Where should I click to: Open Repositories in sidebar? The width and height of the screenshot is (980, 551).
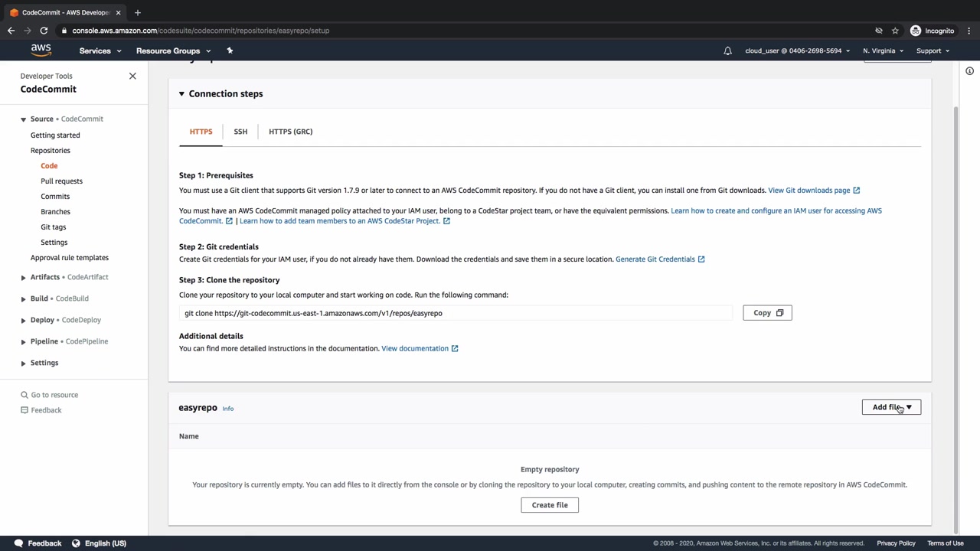(51, 150)
